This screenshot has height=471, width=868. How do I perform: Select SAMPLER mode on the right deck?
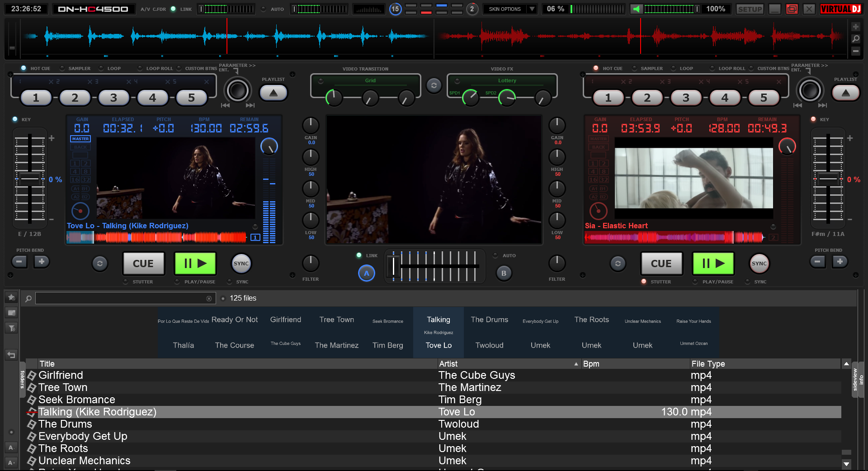point(635,68)
